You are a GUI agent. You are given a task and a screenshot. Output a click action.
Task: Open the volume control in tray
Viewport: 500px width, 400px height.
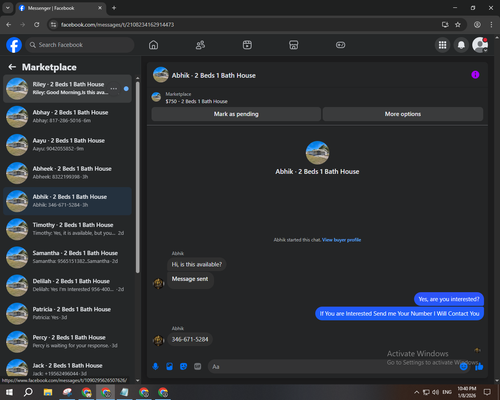click(436, 392)
